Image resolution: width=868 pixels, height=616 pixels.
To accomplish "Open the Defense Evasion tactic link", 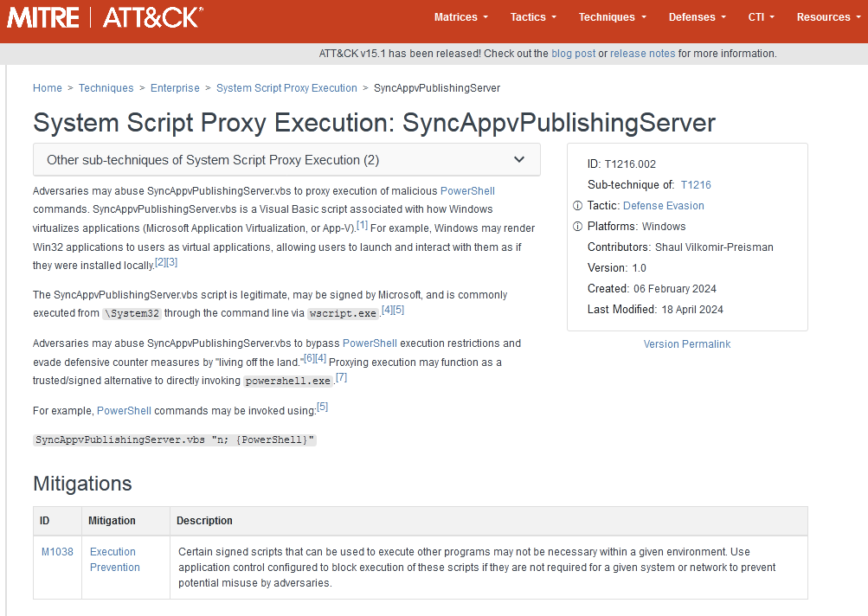I will coord(663,206).
